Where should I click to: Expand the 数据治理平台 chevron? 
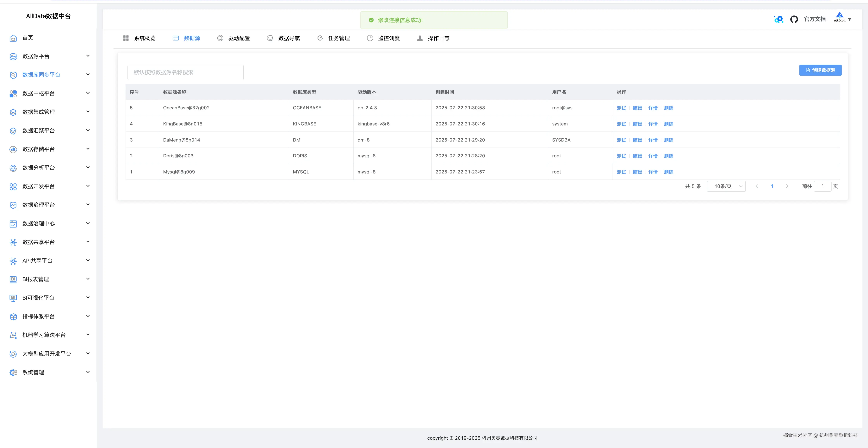pyautogui.click(x=88, y=205)
